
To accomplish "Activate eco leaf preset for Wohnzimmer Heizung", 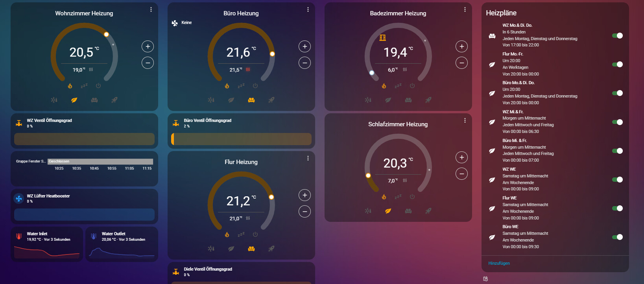I will (x=74, y=100).
